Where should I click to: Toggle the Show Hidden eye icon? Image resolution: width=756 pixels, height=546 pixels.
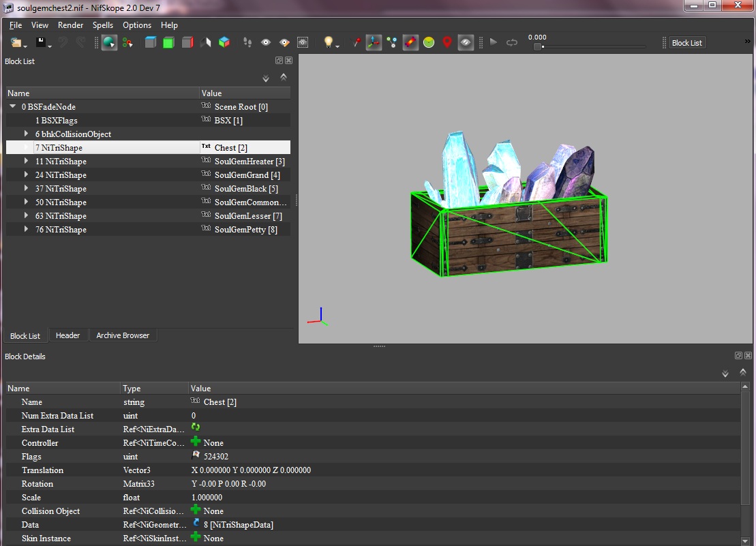466,43
